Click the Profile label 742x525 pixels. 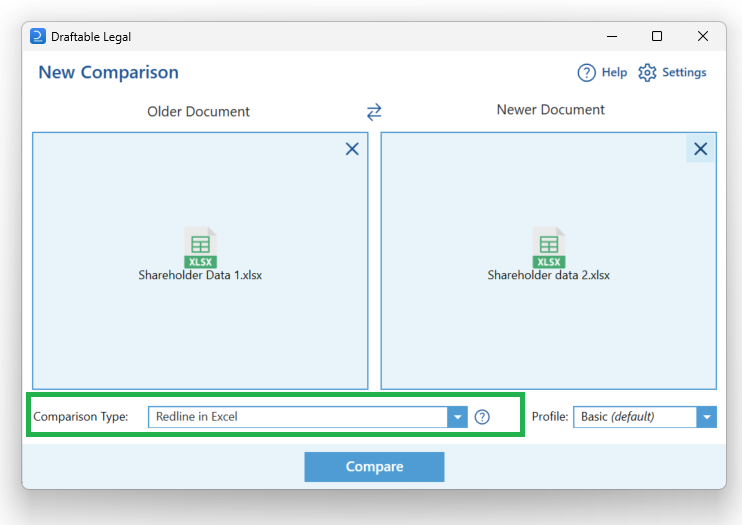[x=550, y=417]
